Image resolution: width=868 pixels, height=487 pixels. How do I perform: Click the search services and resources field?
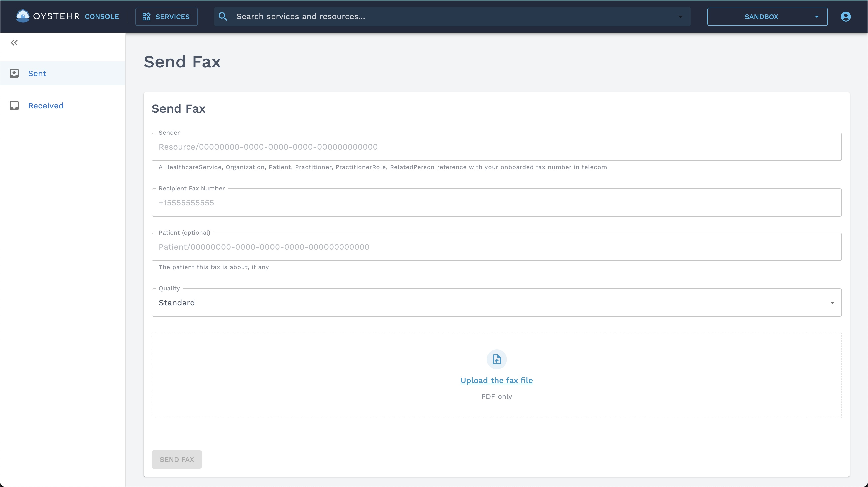(453, 17)
